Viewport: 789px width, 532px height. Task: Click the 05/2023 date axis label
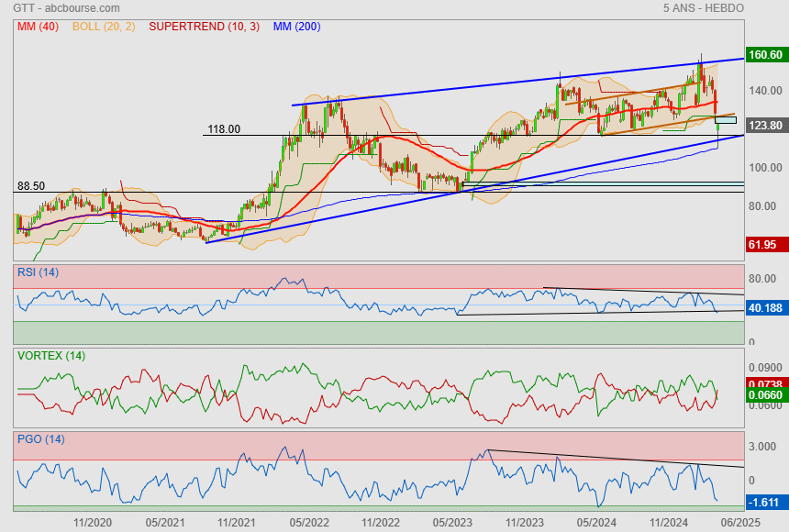453,523
